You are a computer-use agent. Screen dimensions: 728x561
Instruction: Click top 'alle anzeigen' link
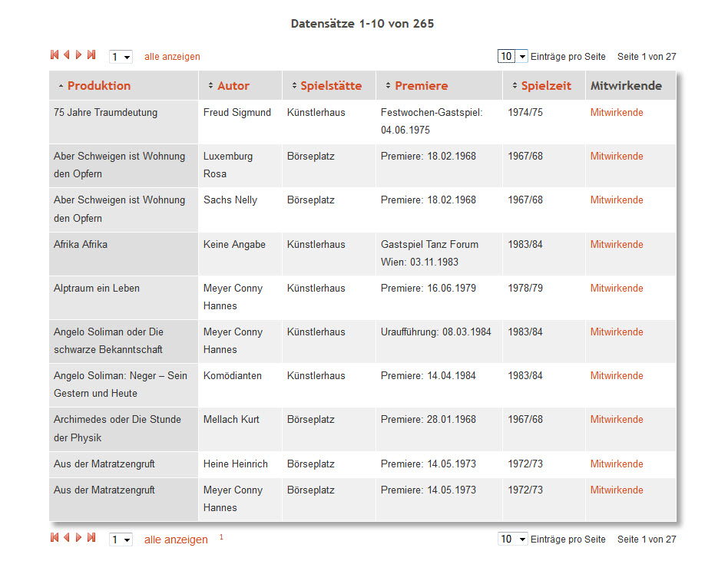[172, 57]
